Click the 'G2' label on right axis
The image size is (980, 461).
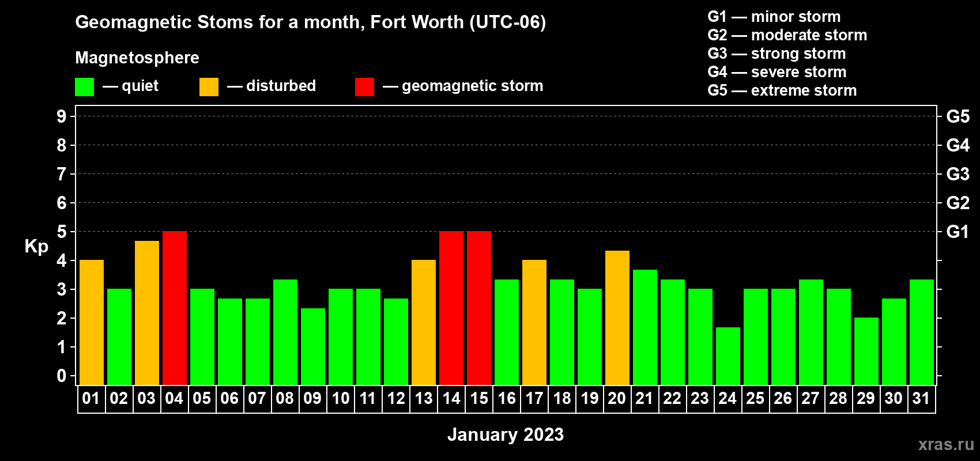[x=958, y=203]
